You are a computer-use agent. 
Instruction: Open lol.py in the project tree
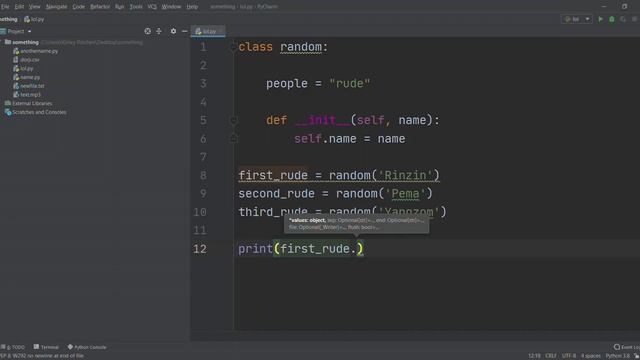pyautogui.click(x=23, y=69)
